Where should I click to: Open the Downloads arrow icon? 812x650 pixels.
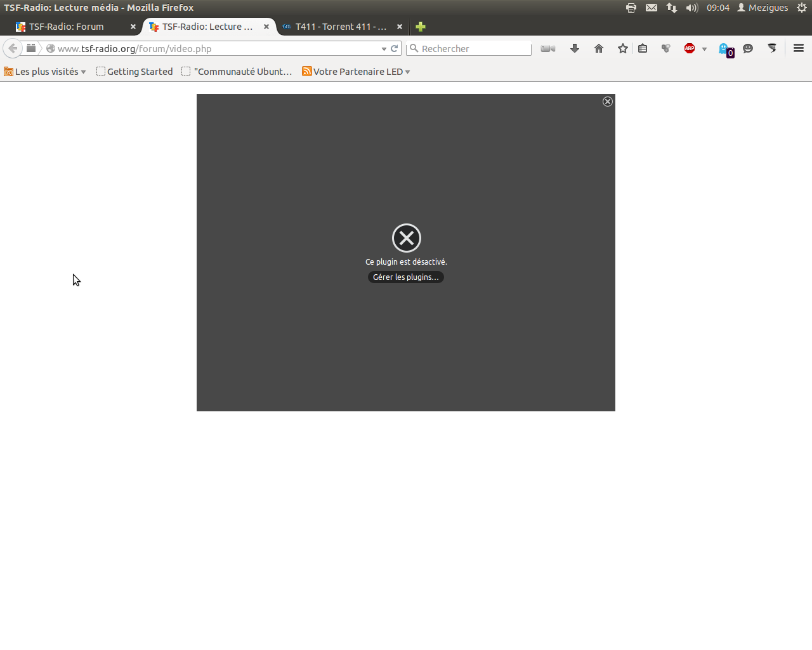575,48
